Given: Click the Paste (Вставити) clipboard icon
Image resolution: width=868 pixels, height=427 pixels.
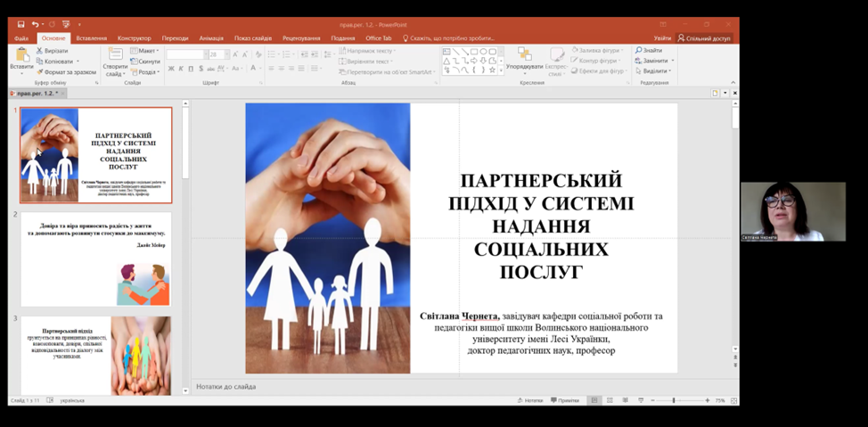Looking at the screenshot, I should tap(21, 60).
